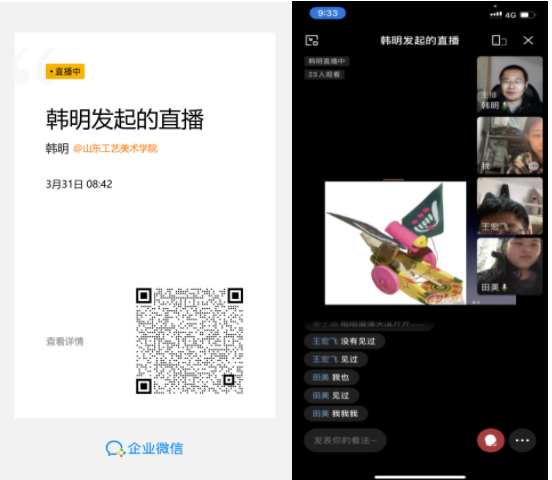Tap the rotate screen orientation icon

pos(499,40)
